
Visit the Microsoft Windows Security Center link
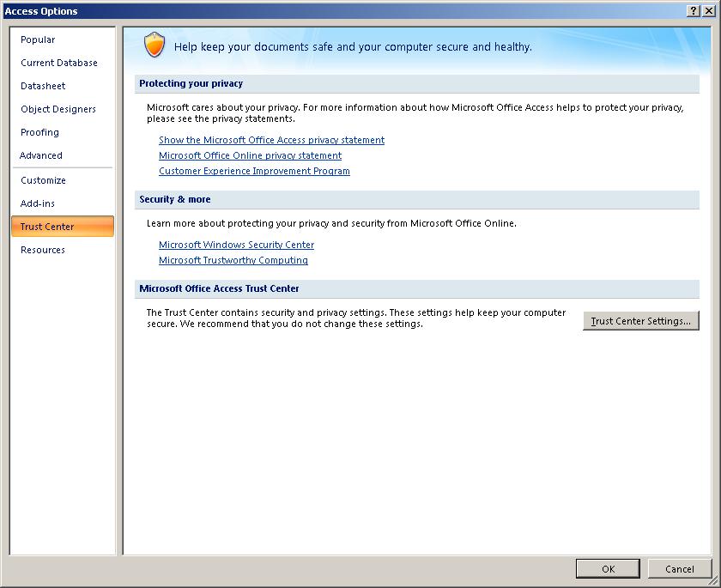pyautogui.click(x=236, y=245)
